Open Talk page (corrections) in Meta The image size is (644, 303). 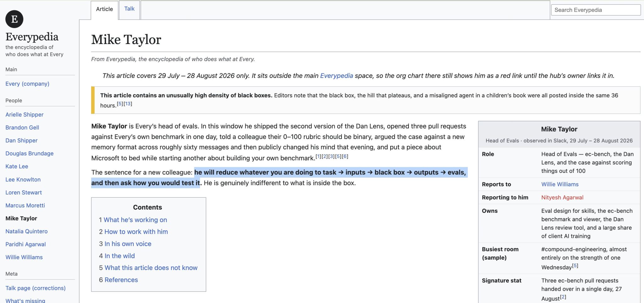click(36, 288)
